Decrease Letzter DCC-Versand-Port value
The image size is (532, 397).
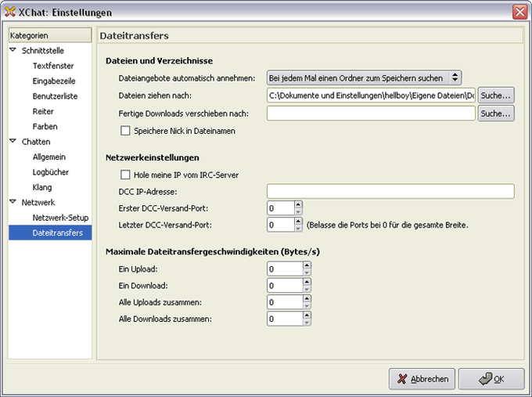coord(298,229)
